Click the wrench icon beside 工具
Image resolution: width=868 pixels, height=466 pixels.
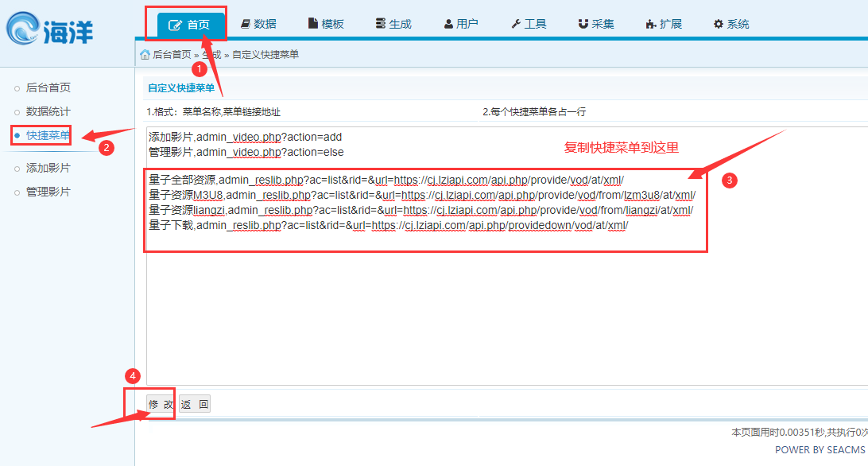pos(516,24)
